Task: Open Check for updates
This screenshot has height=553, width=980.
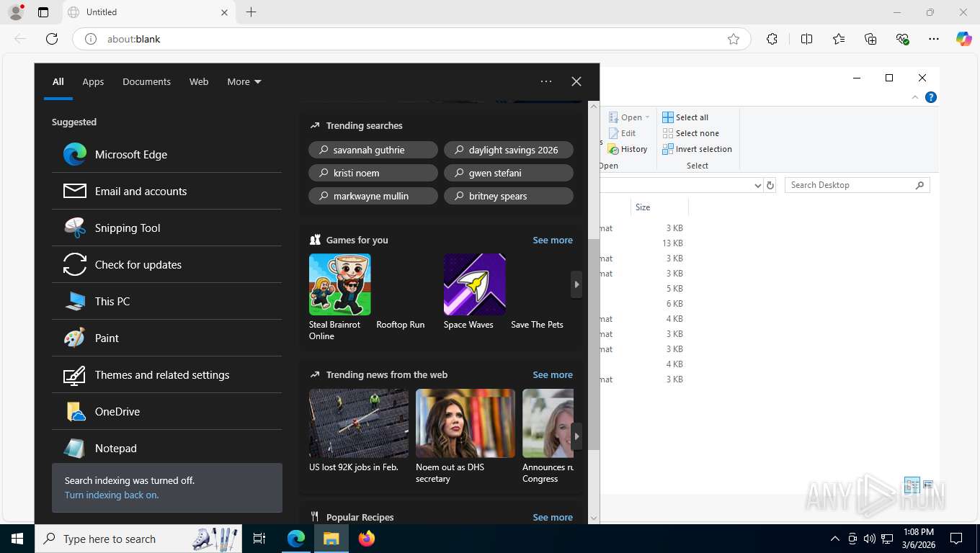Action: pyautogui.click(x=166, y=264)
